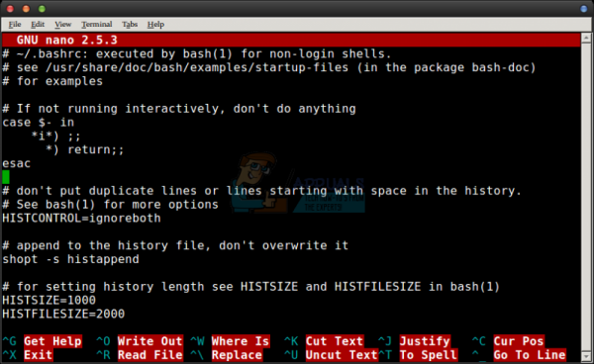This screenshot has height=364, width=594.
Task: Click the scrollbar up arrow
Action: point(586,37)
